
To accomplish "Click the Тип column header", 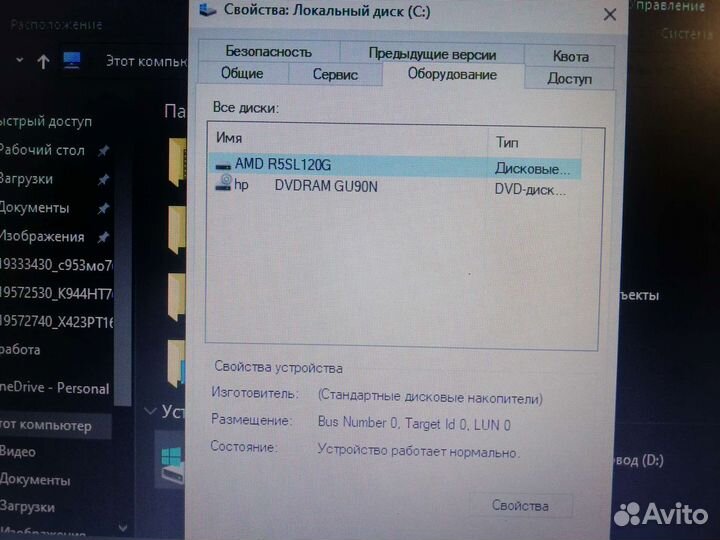I will (x=534, y=142).
